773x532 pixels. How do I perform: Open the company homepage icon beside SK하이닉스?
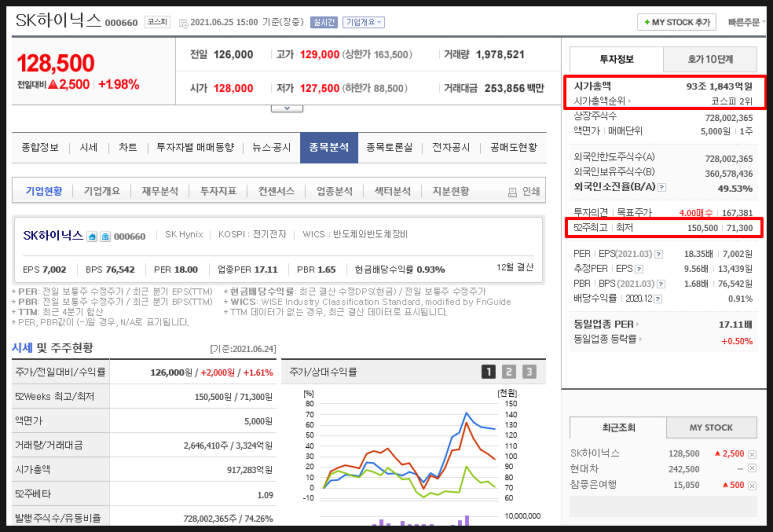coord(92,237)
